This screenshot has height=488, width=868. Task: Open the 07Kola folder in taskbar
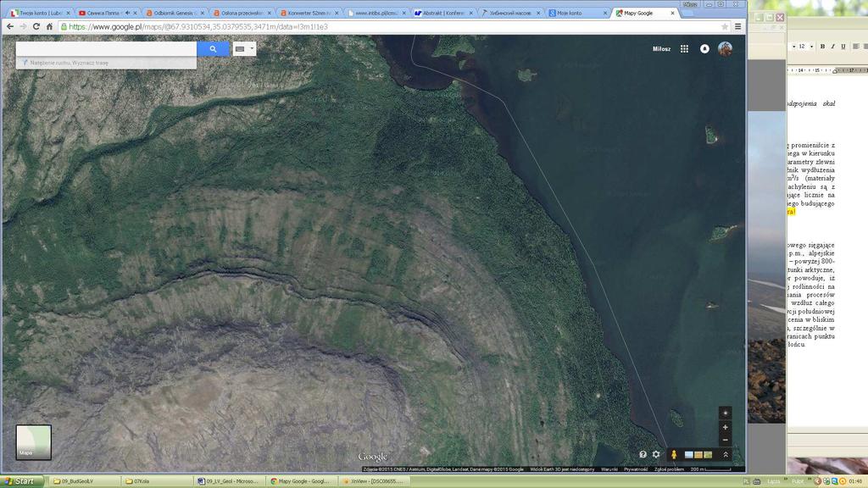coord(157,481)
